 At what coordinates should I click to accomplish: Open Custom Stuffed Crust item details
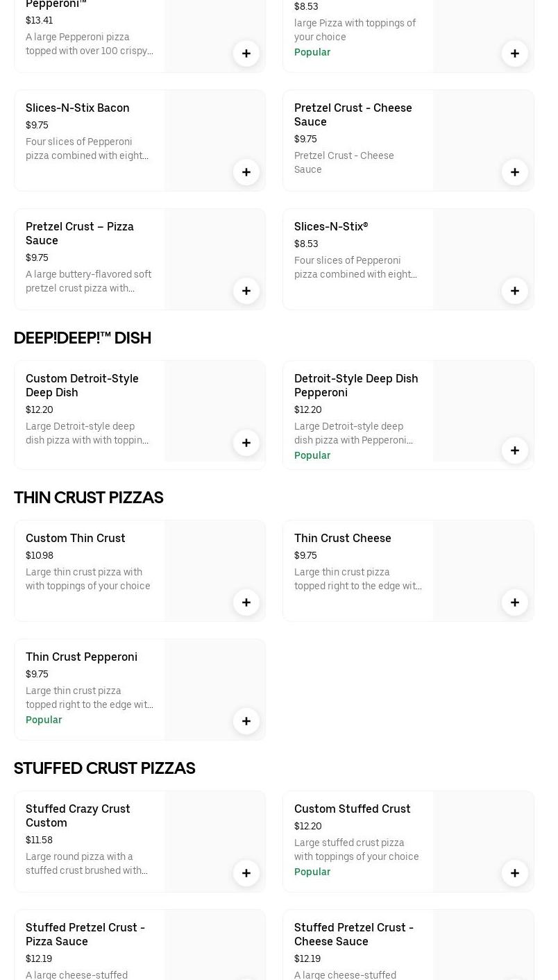[x=352, y=809]
